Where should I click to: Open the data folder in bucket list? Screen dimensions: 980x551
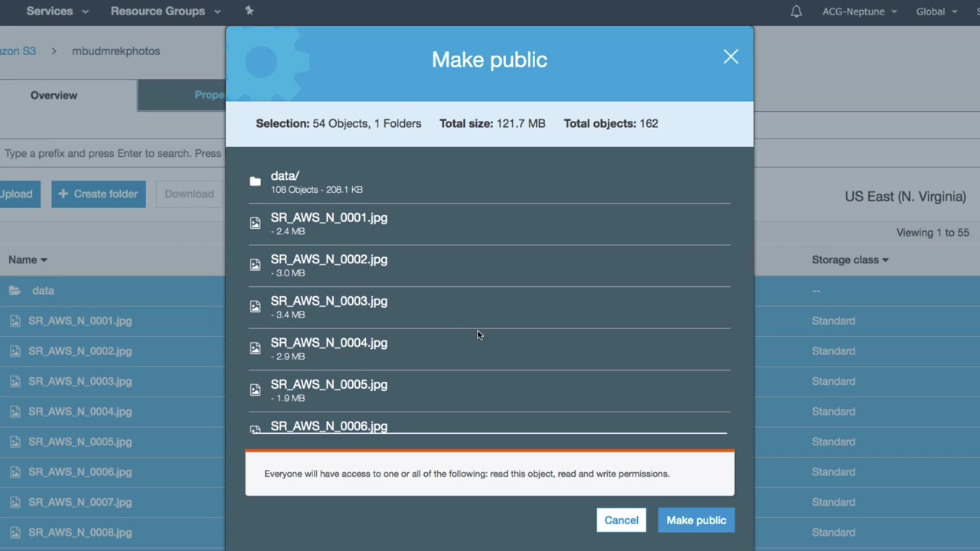[x=43, y=291]
